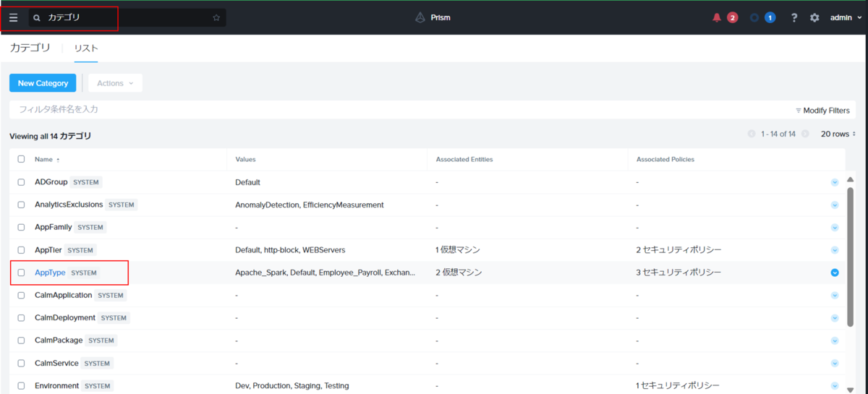This screenshot has height=394, width=868.
Task: Open settings gear icon
Action: point(814,17)
